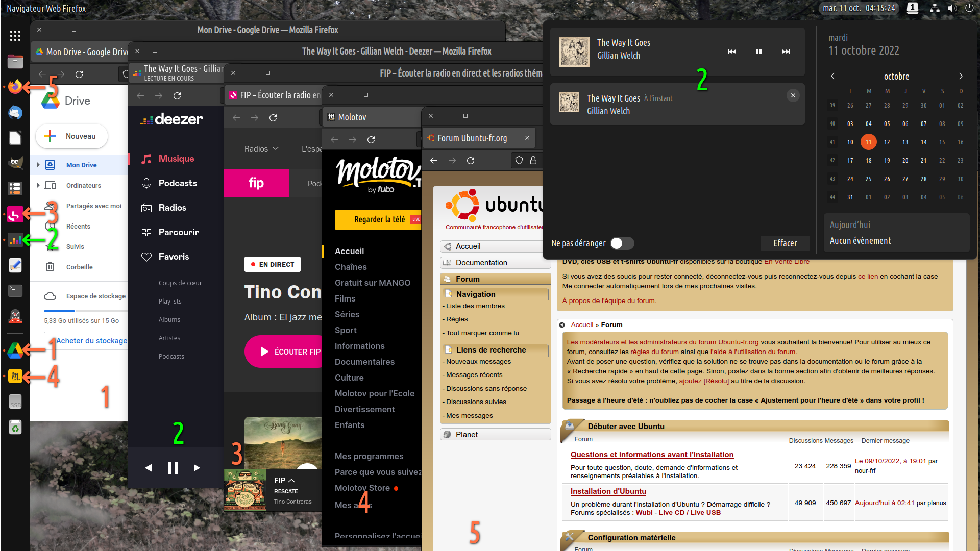Expand the Ordinateurs tree item

38,185
